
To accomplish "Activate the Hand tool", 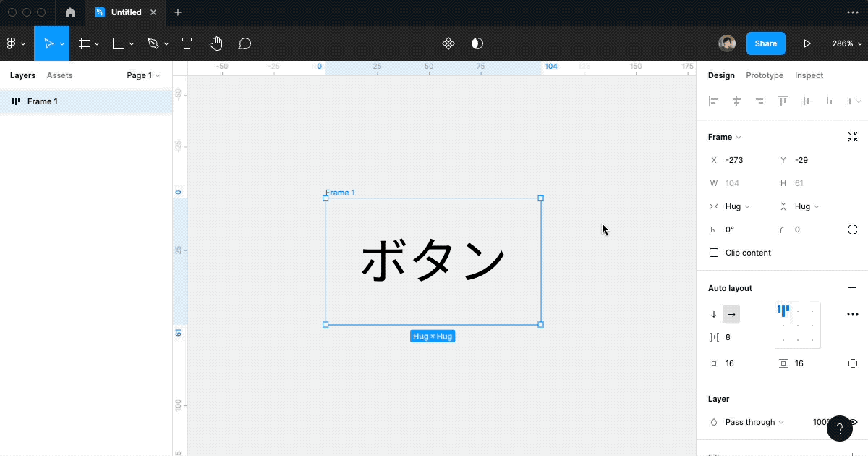I will [216, 43].
